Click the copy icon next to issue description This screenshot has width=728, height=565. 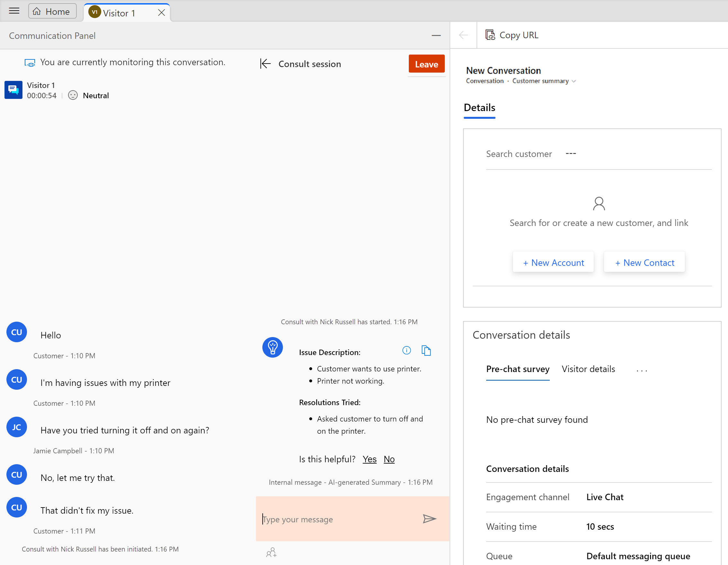tap(427, 351)
